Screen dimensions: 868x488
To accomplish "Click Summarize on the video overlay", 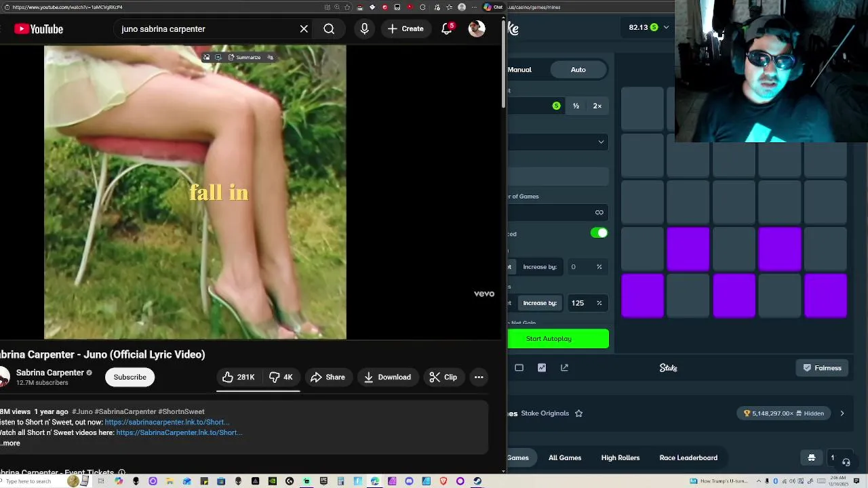I will point(244,58).
